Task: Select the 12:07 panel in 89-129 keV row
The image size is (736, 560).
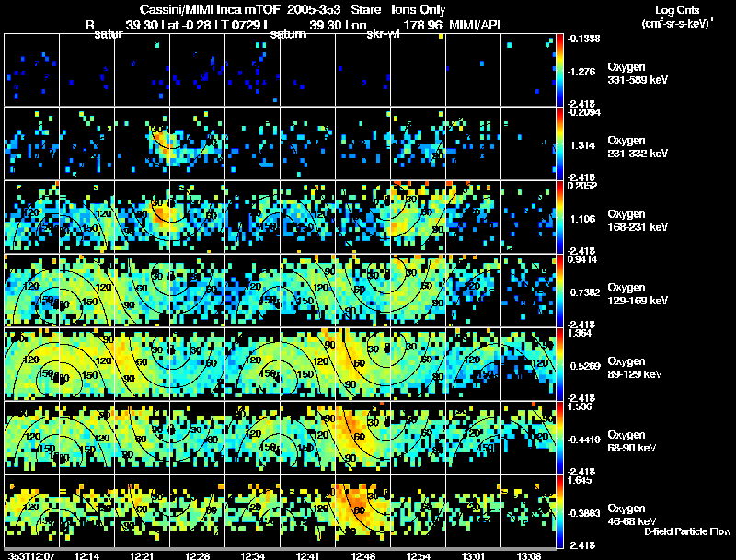Action: tap(32, 364)
